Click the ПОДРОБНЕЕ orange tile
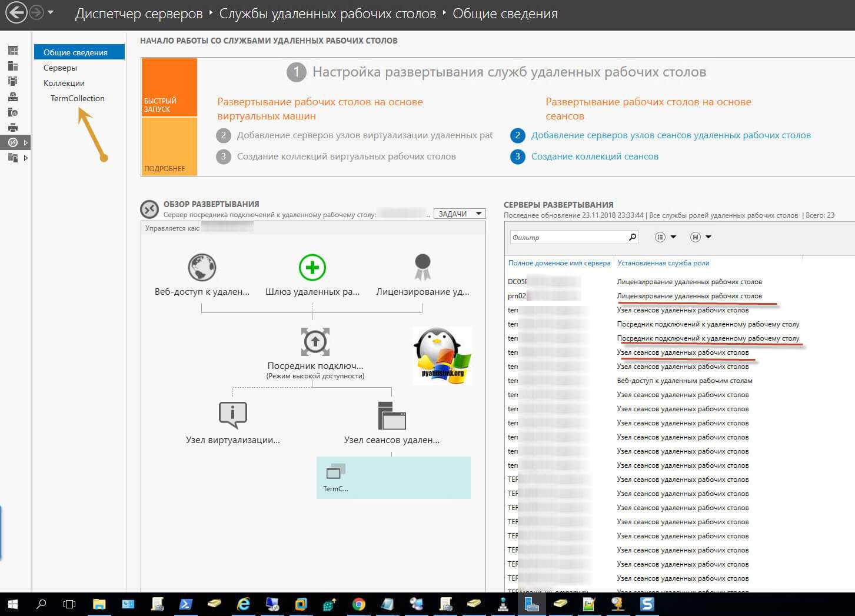This screenshot has width=855, height=616. 169,146
